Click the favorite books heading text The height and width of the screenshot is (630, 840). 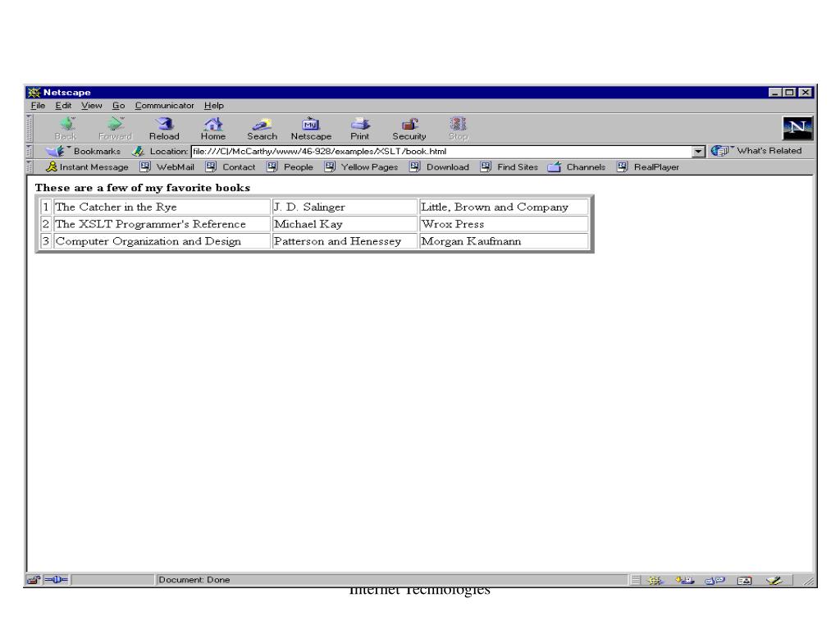tap(143, 188)
